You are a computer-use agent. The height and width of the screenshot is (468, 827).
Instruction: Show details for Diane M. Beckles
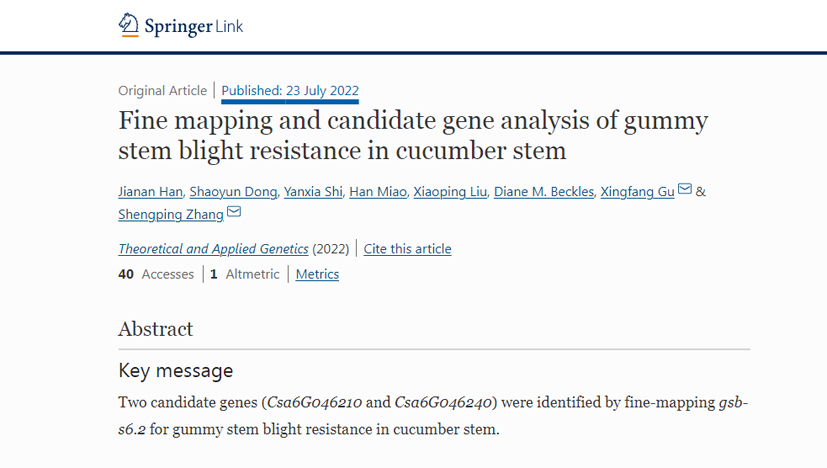tap(543, 192)
